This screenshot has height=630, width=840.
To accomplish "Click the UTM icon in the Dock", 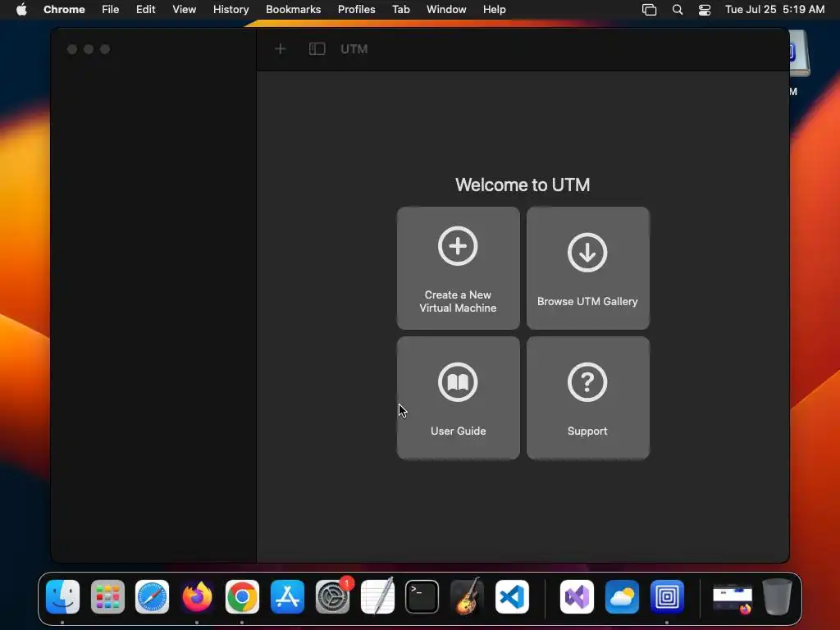I will (667, 596).
